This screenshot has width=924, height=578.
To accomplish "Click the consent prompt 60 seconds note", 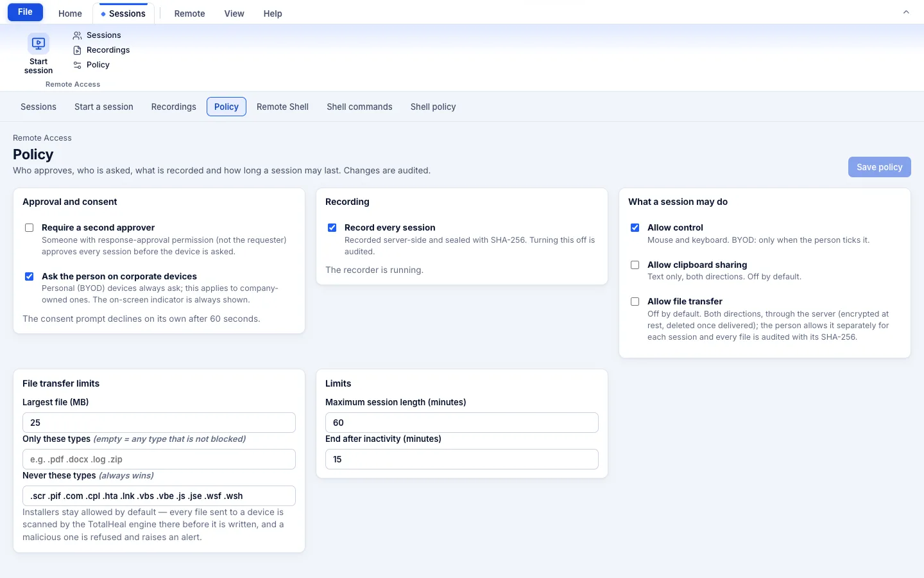I will coord(141,319).
